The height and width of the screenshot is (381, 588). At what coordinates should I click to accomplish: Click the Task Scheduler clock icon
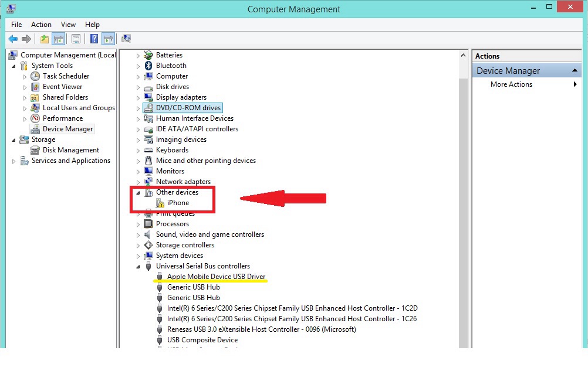coord(35,76)
